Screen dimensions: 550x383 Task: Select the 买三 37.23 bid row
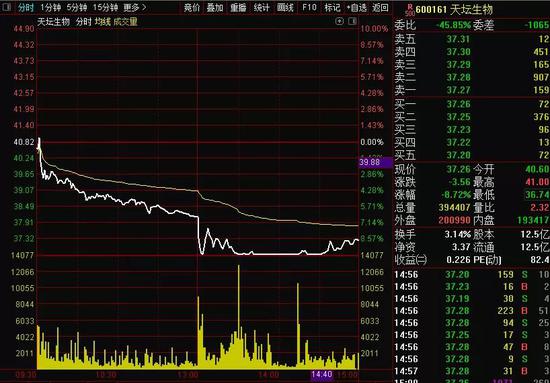click(471, 129)
